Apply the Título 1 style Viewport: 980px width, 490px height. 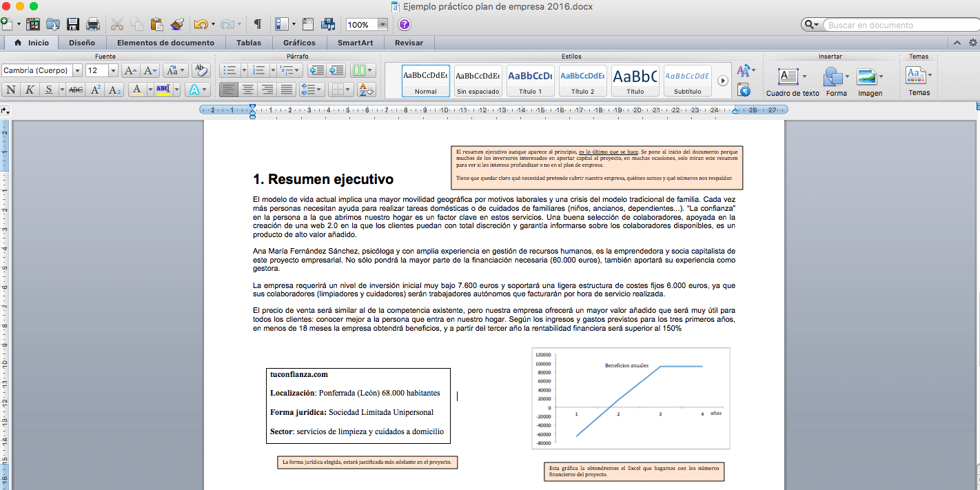(530, 81)
